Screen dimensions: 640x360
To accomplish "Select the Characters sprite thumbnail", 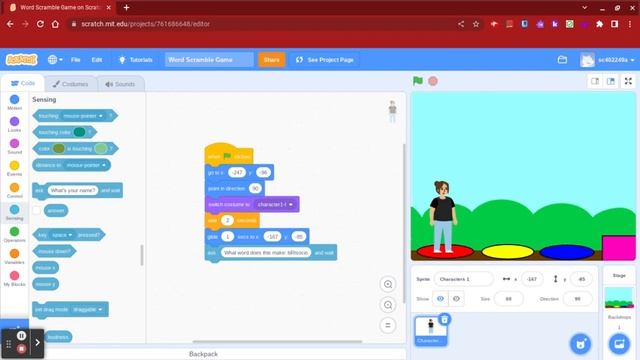I will point(430,331).
